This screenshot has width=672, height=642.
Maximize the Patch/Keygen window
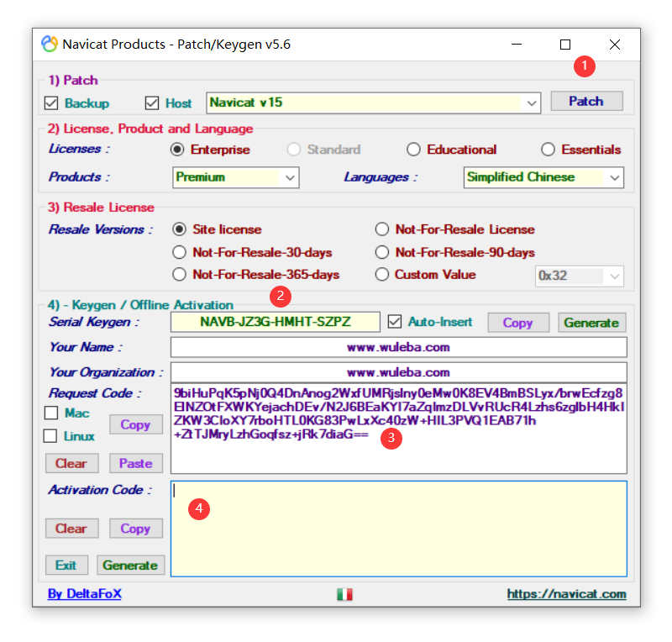[565, 45]
